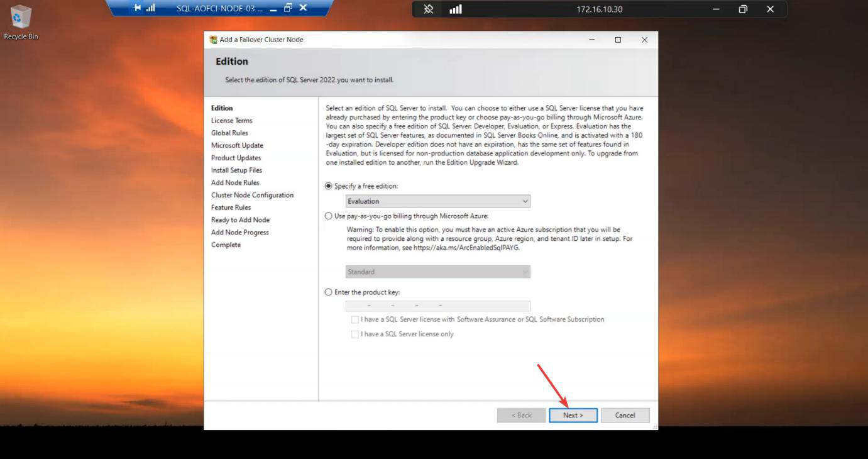Image resolution: width=868 pixels, height=459 pixels.
Task: Minimize the Add a Failover Cluster Node dialog
Action: [591, 40]
